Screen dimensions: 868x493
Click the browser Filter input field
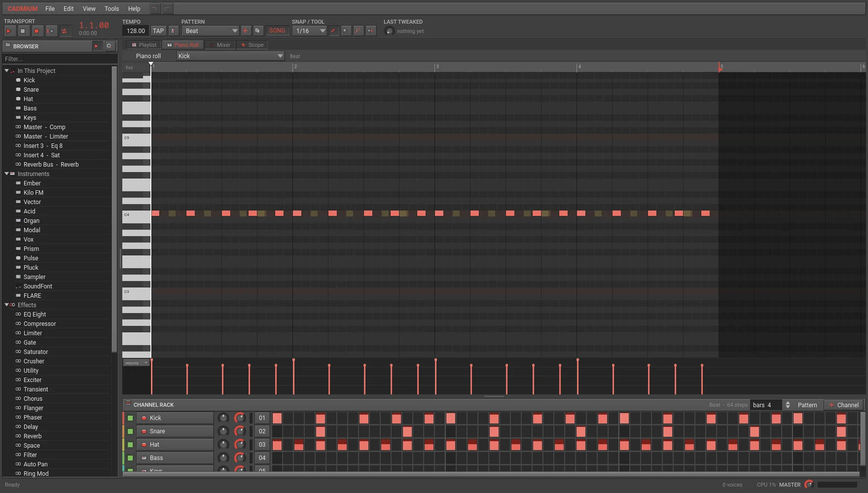point(59,59)
